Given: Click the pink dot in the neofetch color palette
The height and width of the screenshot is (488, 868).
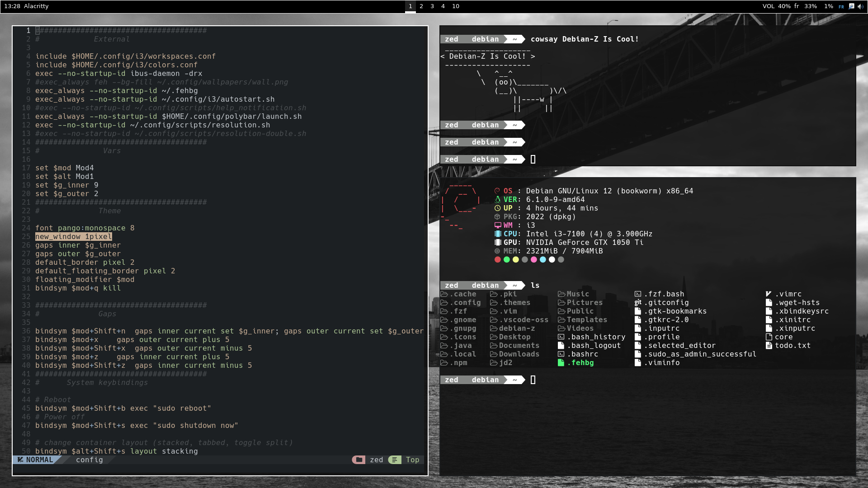Looking at the screenshot, I should (x=534, y=260).
